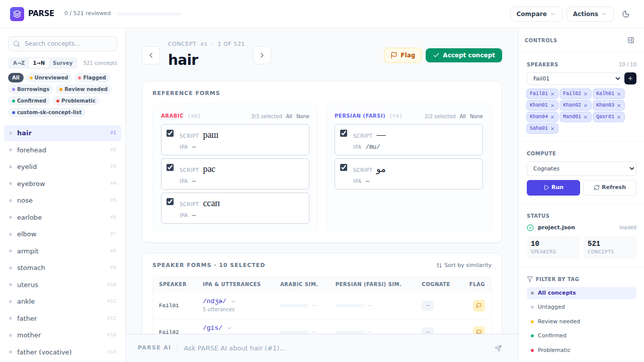Open the eyebrow concept
The image size is (644, 362).
point(62,184)
